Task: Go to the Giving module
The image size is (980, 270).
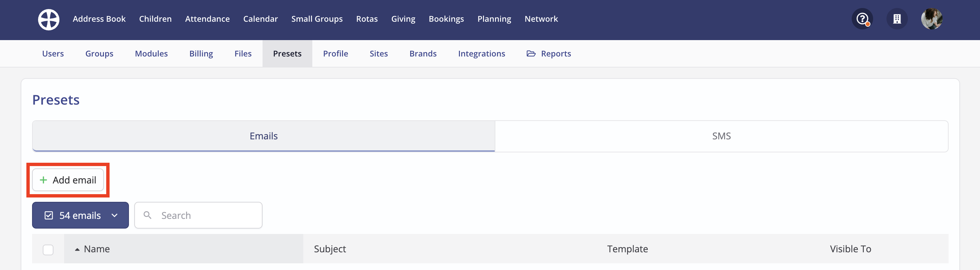Action: (x=403, y=19)
